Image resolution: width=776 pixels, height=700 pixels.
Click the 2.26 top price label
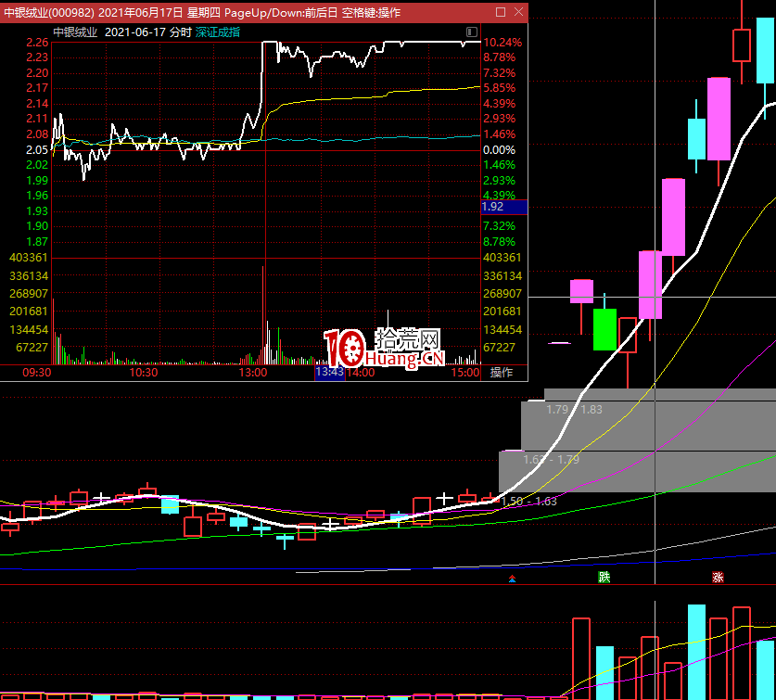point(37,43)
